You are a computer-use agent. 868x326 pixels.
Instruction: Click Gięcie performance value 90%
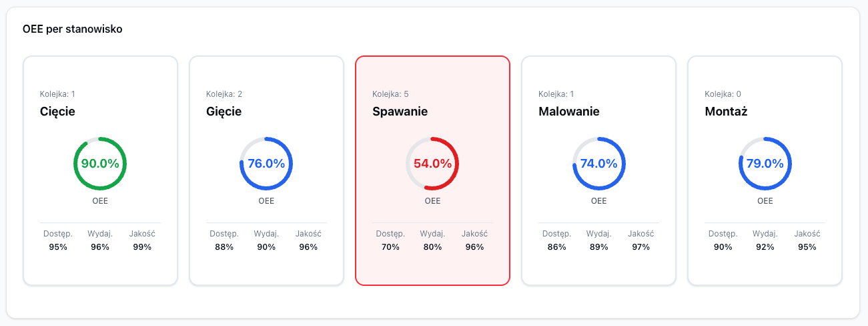(266, 247)
